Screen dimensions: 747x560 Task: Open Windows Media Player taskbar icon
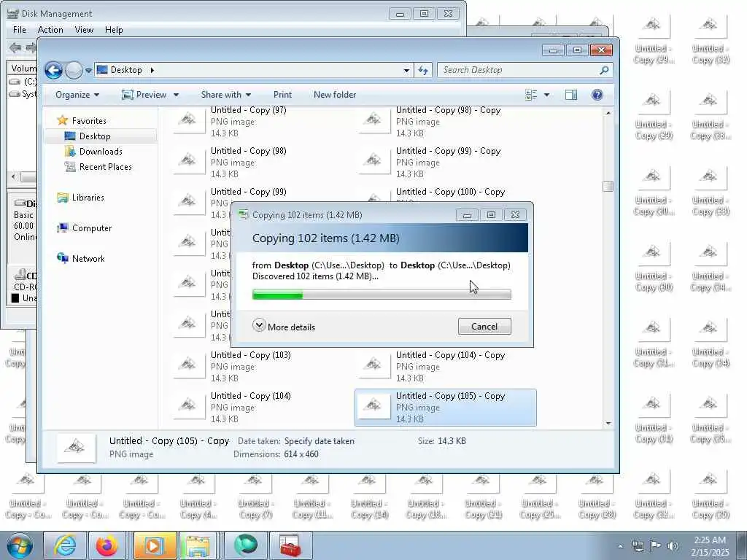coord(155,545)
